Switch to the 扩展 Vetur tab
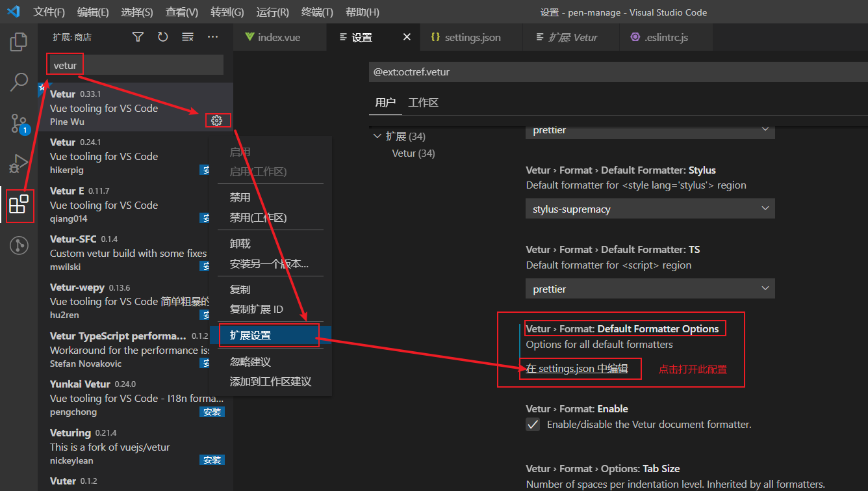Viewport: 868px width, 491px height. (572, 37)
